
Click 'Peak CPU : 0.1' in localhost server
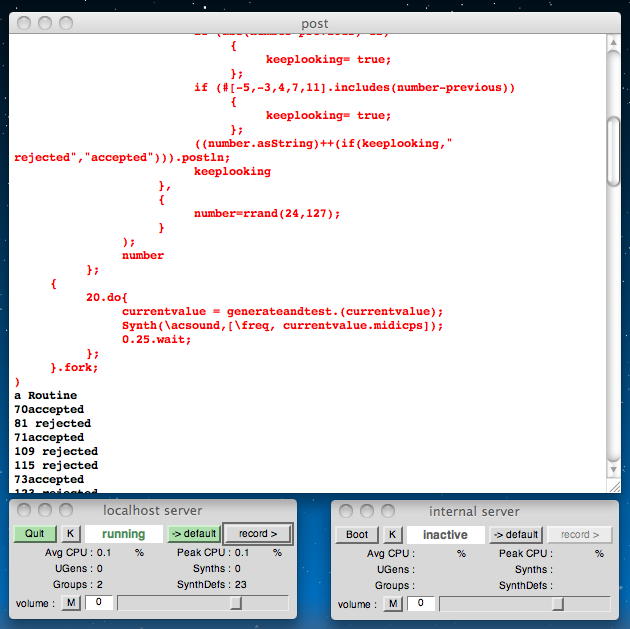[213, 553]
